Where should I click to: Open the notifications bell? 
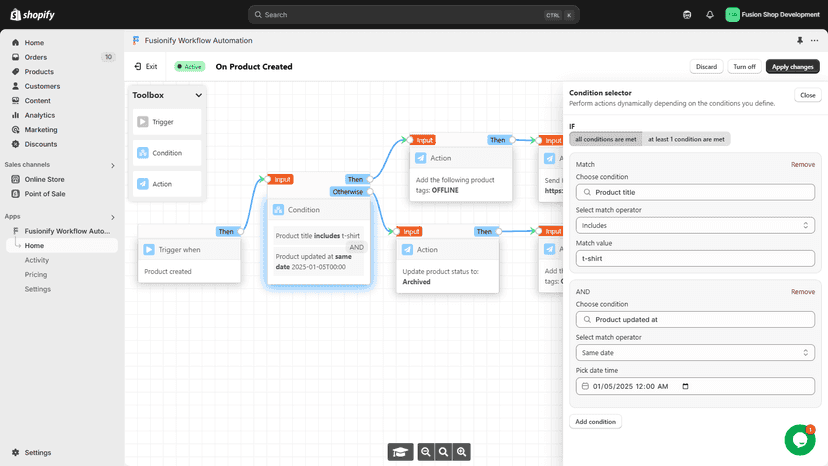(x=710, y=15)
